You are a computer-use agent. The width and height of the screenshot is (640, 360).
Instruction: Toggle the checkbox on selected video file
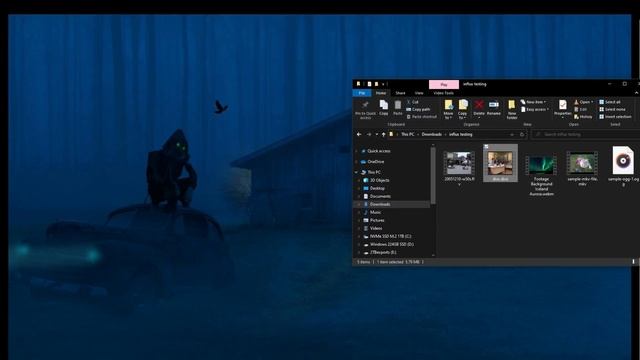486,146
